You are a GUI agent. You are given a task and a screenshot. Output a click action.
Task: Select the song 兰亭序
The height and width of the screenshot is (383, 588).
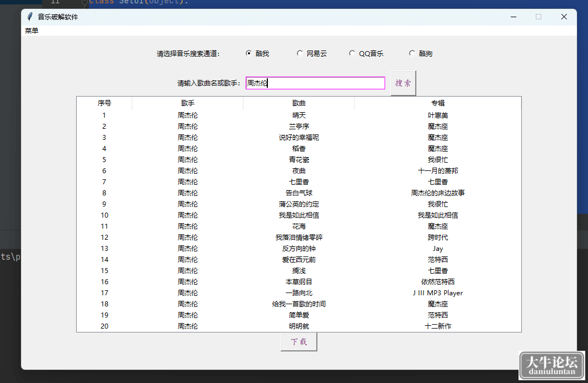[299, 127]
